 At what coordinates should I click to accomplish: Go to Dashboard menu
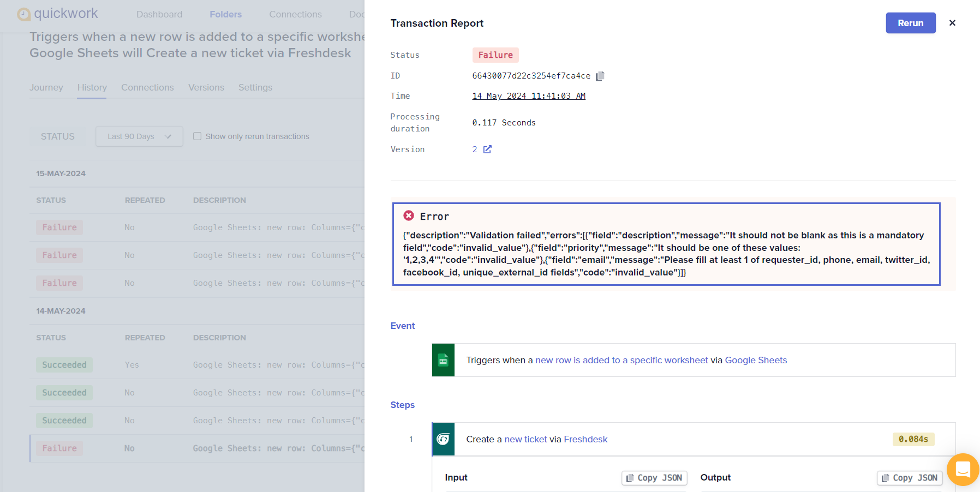coord(159,14)
